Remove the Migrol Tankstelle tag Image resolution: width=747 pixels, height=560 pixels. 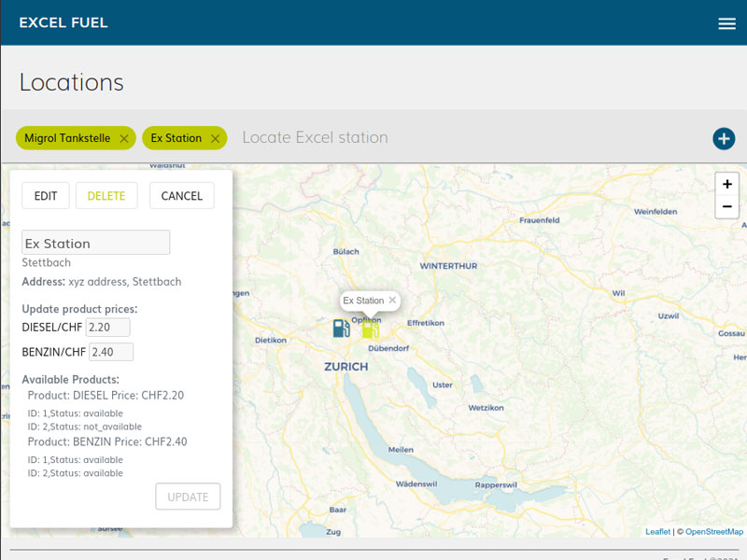(124, 138)
